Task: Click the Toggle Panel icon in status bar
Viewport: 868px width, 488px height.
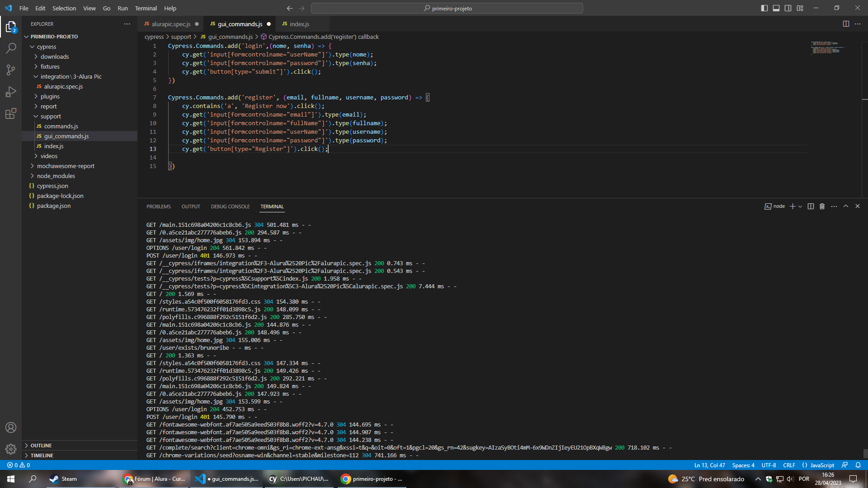Action: [776, 8]
